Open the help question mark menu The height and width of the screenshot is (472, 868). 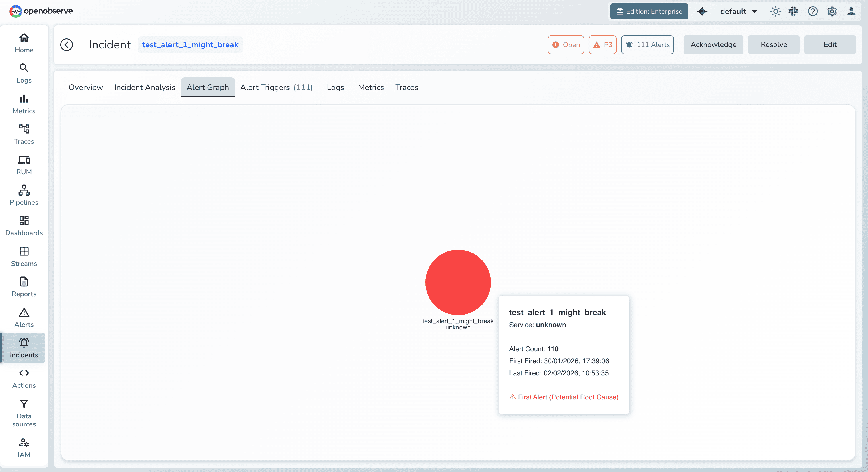click(813, 11)
